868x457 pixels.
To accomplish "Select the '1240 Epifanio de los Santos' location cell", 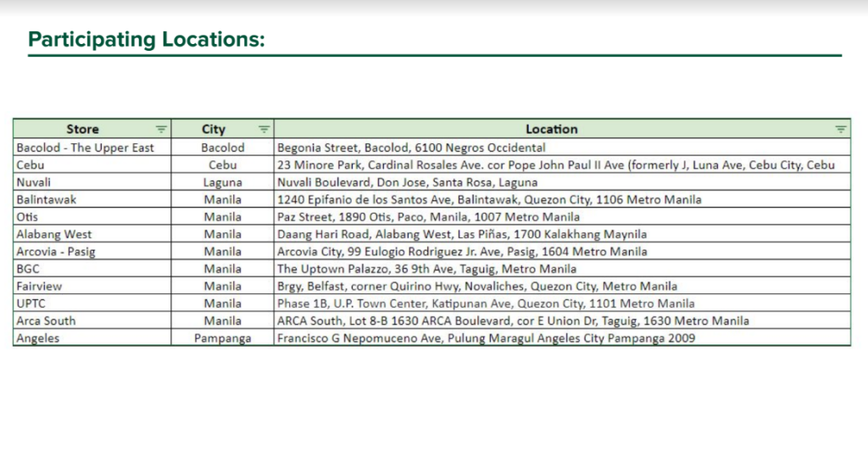I will 563,199.
